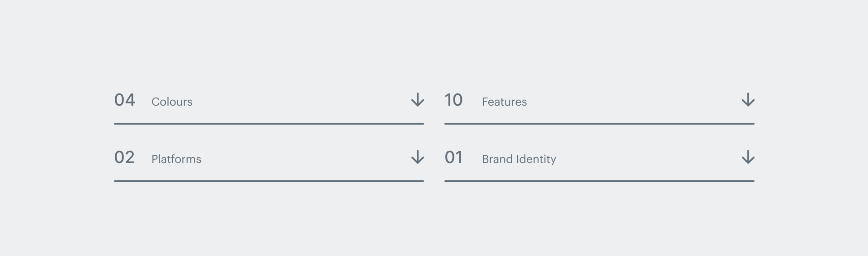Click the number 01 next to Brand Identity
This screenshot has width=868, height=256.
pyautogui.click(x=453, y=157)
